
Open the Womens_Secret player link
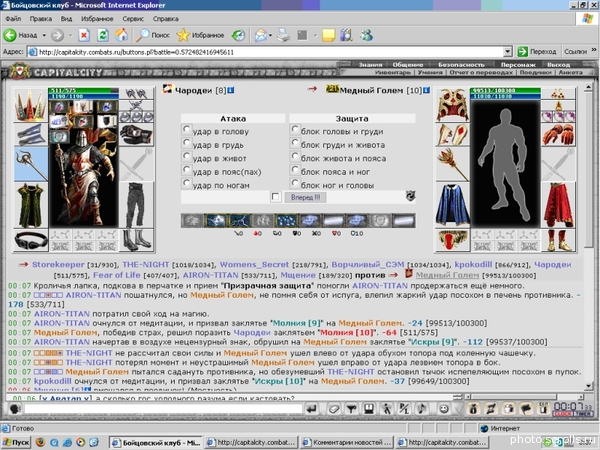[x=254, y=264]
